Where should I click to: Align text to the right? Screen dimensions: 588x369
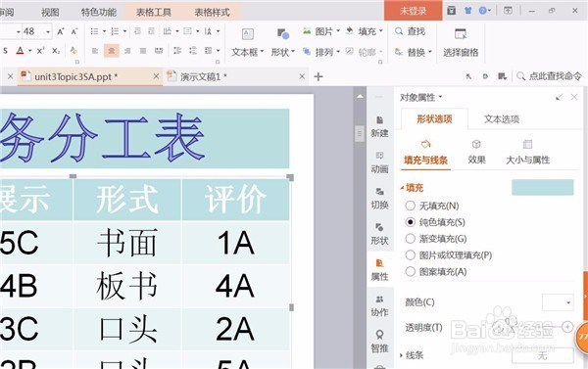click(127, 51)
